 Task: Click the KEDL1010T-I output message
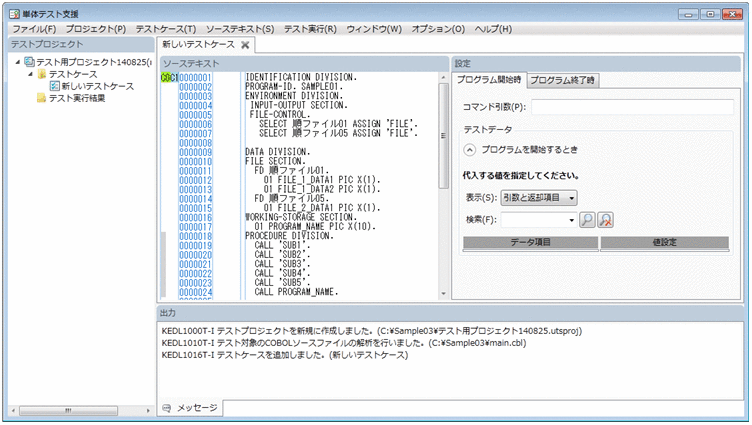click(344, 343)
